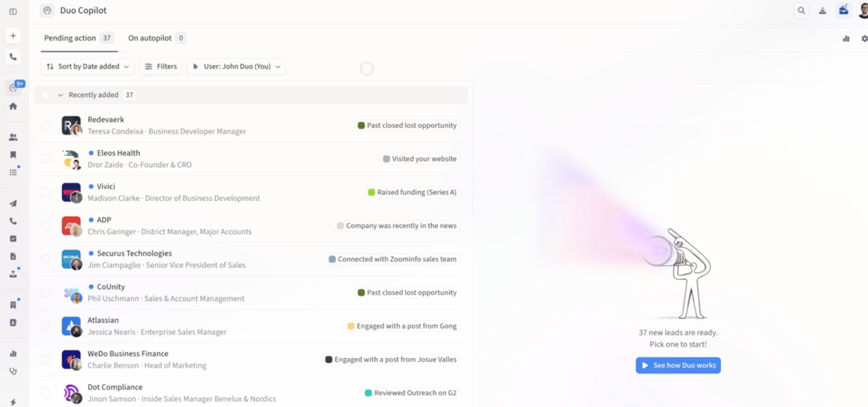The image size is (868, 407).
Task: Check the Redevaerk lead checkbox
Action: (x=45, y=125)
